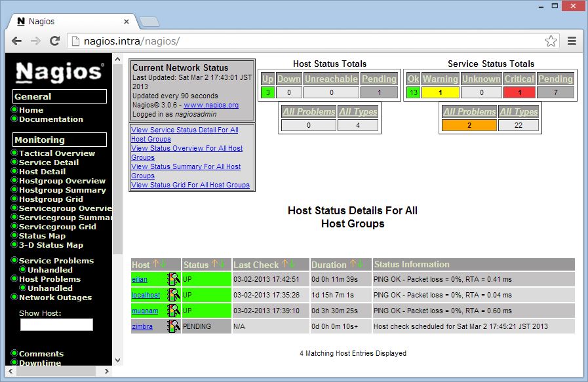Open Tactical Overview page

[x=57, y=153]
